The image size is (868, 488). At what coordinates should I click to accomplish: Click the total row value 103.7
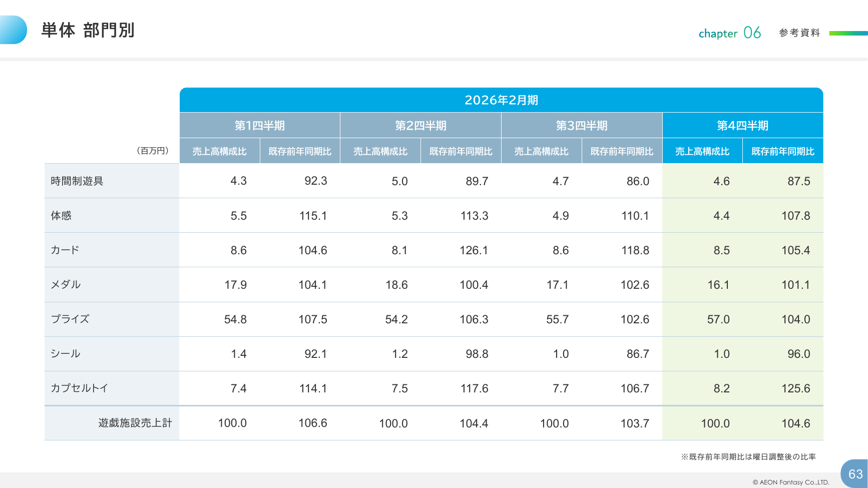pos(635,423)
